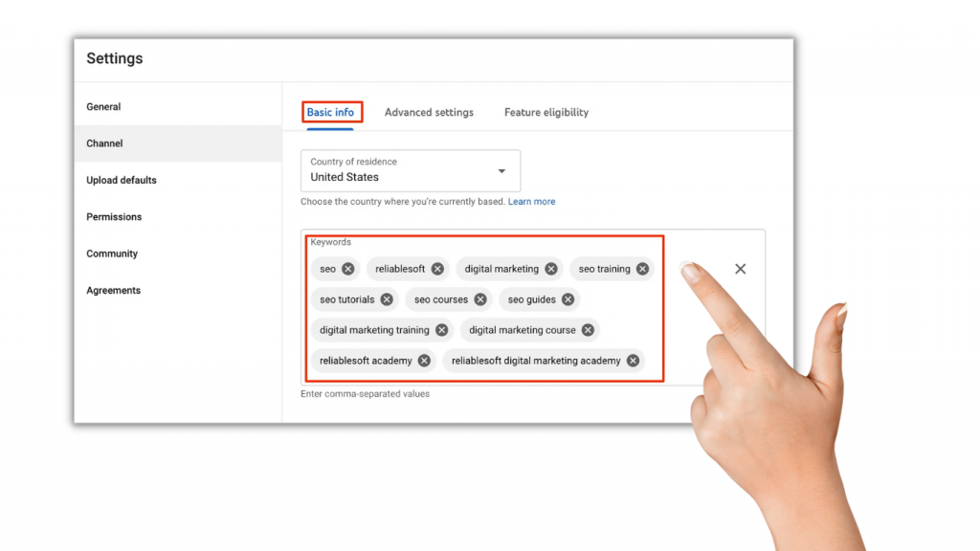The width and height of the screenshot is (980, 551).
Task: Click the "seo guides" keyword label
Action: coord(532,299)
